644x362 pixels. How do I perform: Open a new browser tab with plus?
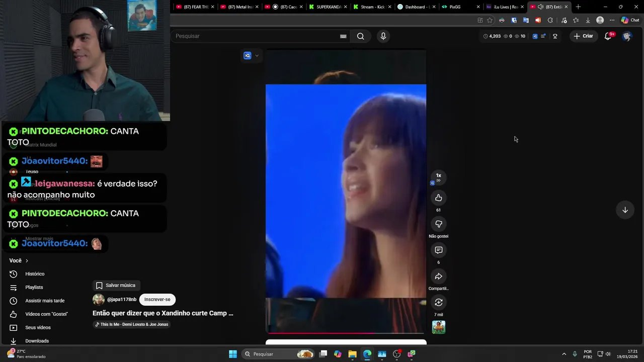[578, 7]
